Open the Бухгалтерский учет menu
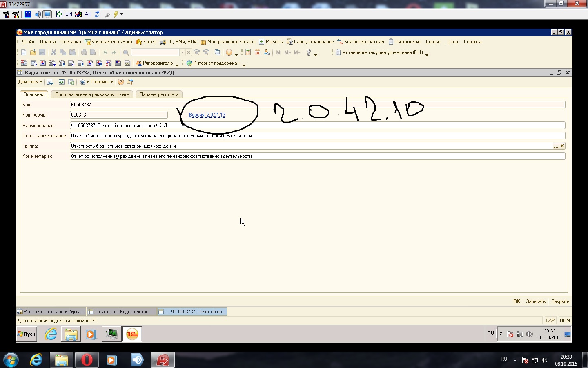Image resolution: width=588 pixels, height=368 pixels. click(x=364, y=42)
